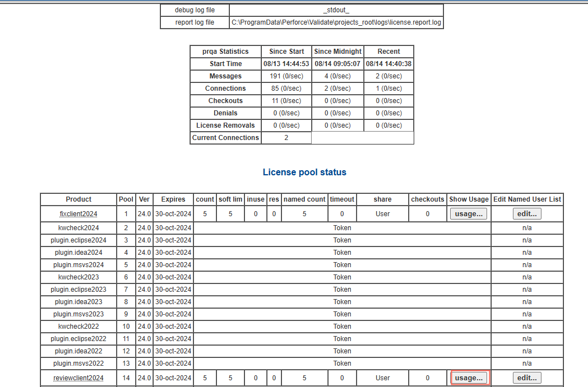This screenshot has width=588, height=387.
Task: Click the Product column header
Action: (x=78, y=199)
